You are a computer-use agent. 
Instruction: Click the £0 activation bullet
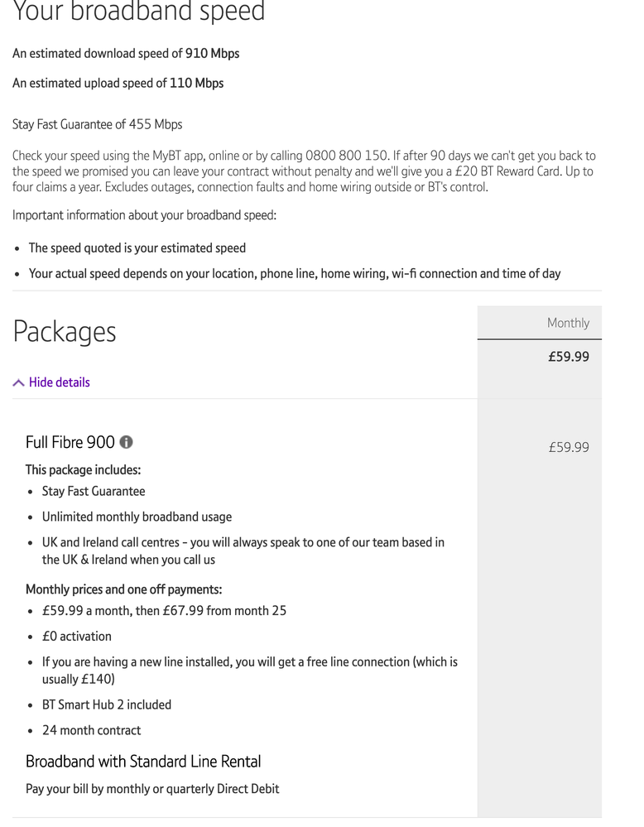tap(77, 637)
